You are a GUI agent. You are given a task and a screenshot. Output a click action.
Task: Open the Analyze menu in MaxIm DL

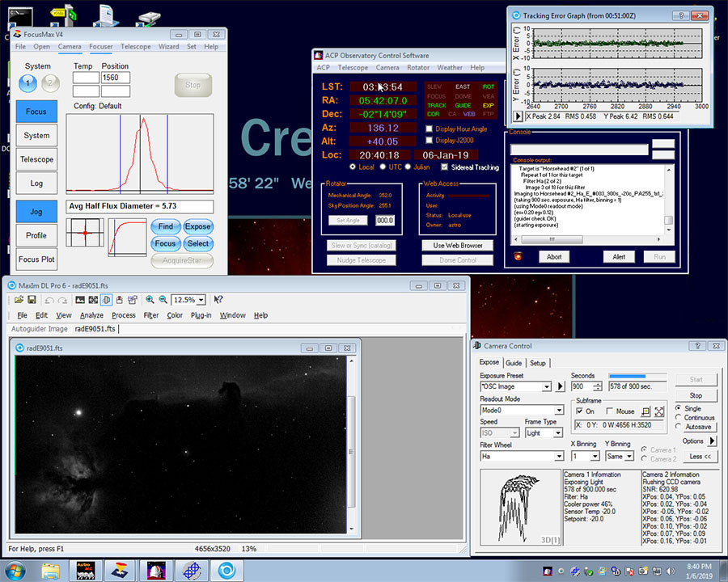(91, 315)
